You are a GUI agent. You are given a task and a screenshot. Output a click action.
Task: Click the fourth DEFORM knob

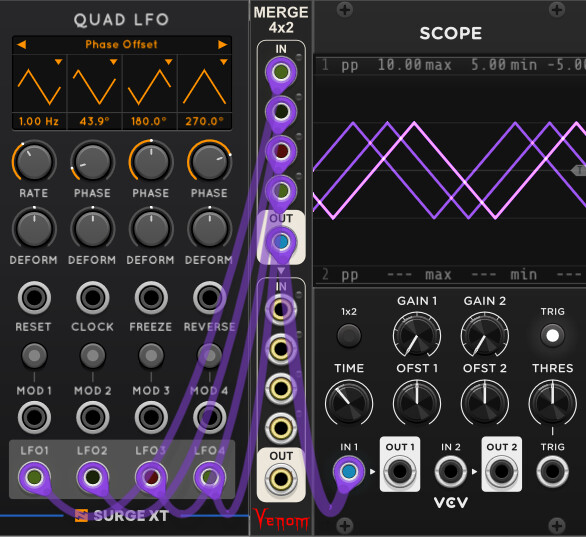[x=210, y=228]
